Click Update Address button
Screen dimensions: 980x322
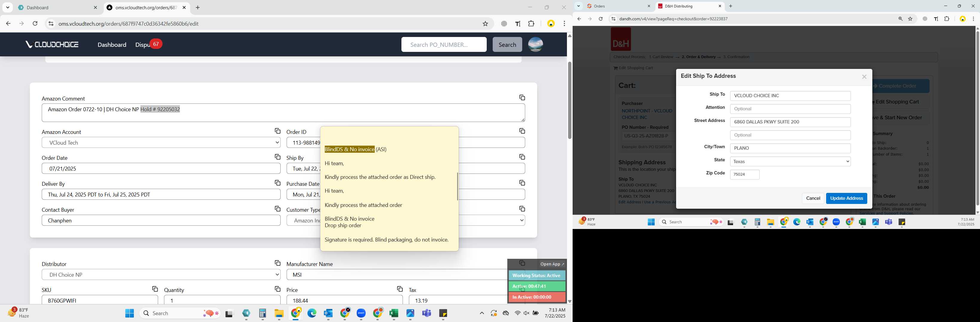tap(846, 199)
